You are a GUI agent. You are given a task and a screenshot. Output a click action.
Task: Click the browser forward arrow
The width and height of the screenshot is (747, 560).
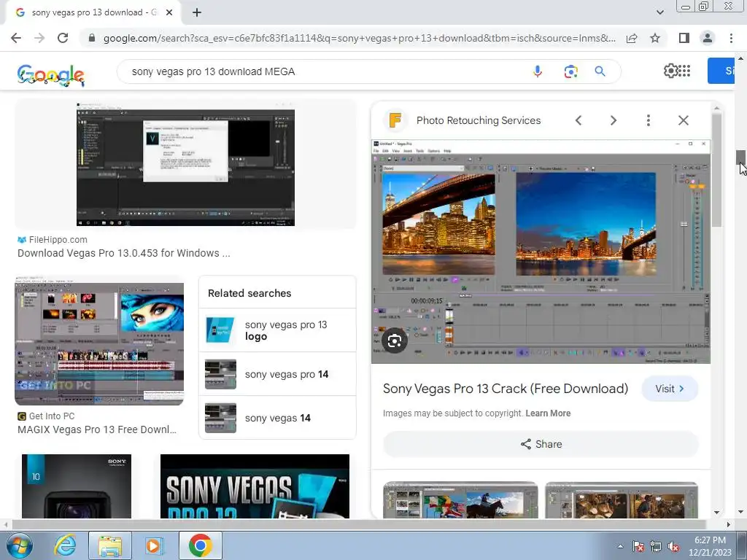coord(39,38)
